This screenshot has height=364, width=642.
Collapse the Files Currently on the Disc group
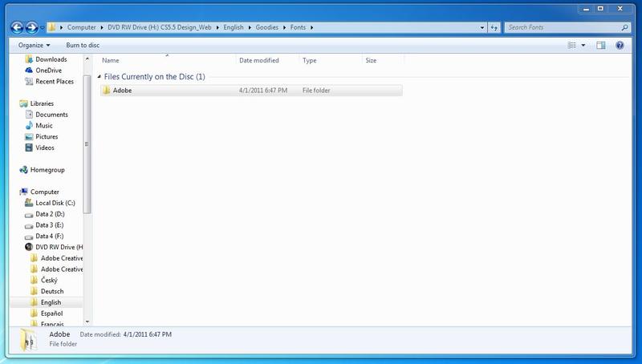pos(99,76)
